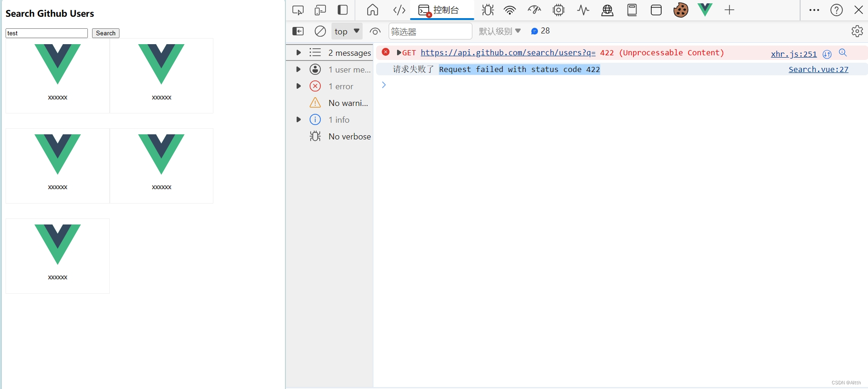The width and height of the screenshot is (868, 389).
Task: Toggle console sidebar visibility icon
Action: 298,31
